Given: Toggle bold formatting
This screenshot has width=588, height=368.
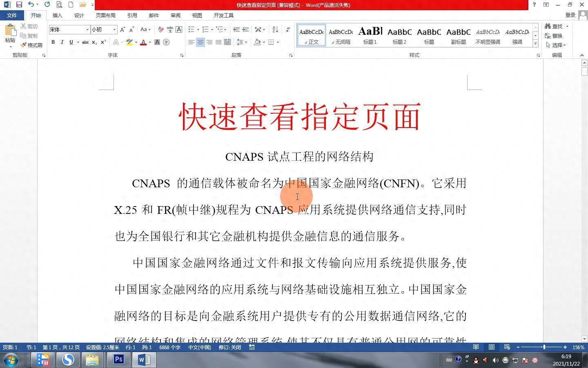Looking at the screenshot, I should 53,42.
